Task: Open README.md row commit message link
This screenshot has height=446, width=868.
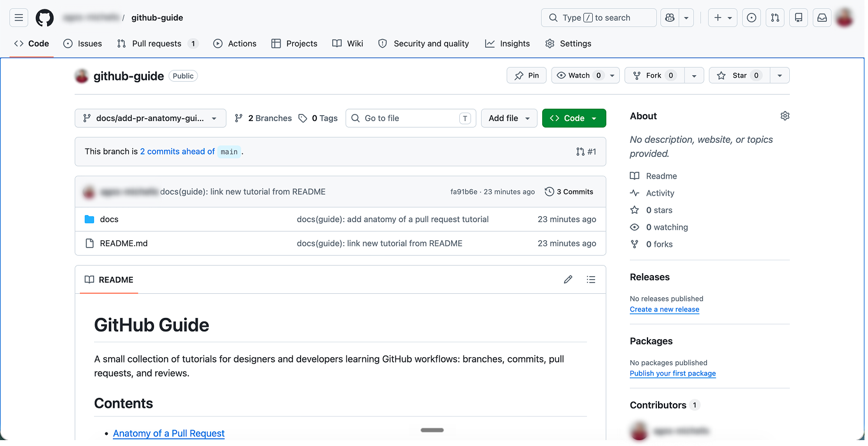Action: coord(379,243)
